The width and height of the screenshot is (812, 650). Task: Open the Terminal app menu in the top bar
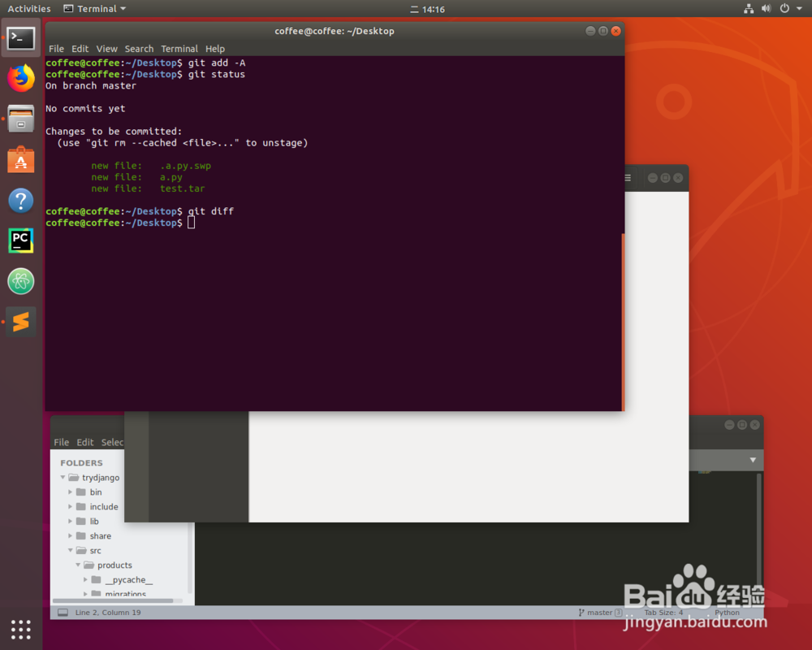pyautogui.click(x=95, y=8)
